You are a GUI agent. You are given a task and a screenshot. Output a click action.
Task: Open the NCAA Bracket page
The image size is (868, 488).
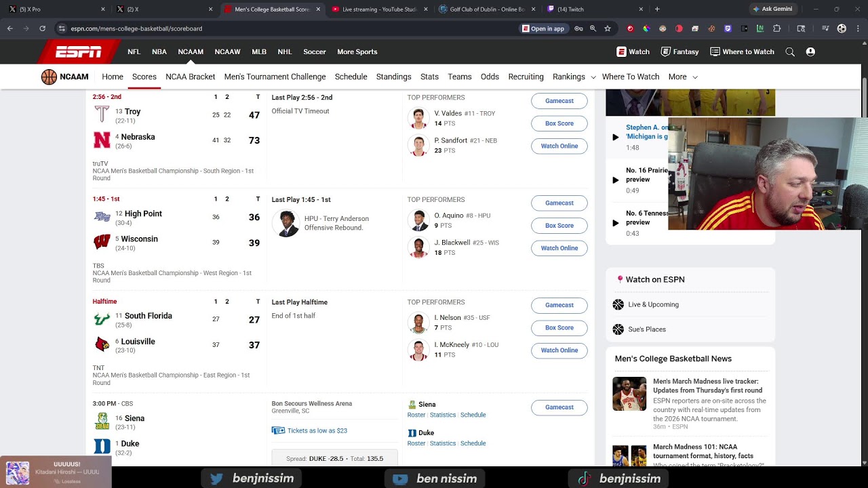191,77
